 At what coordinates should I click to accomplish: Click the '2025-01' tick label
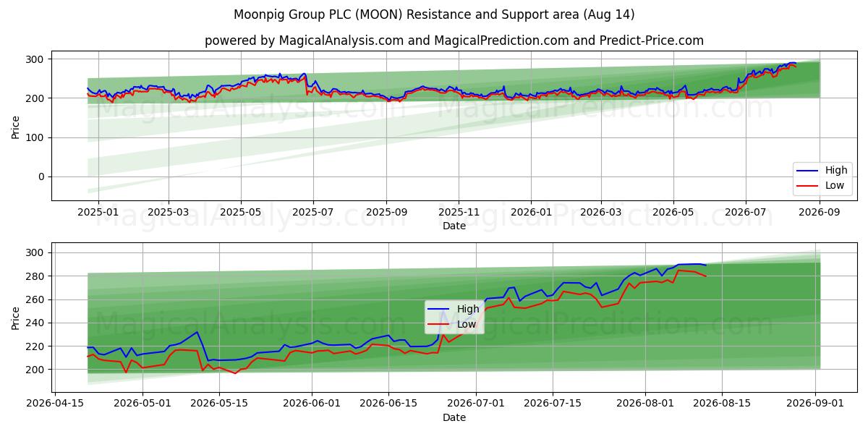(x=98, y=213)
